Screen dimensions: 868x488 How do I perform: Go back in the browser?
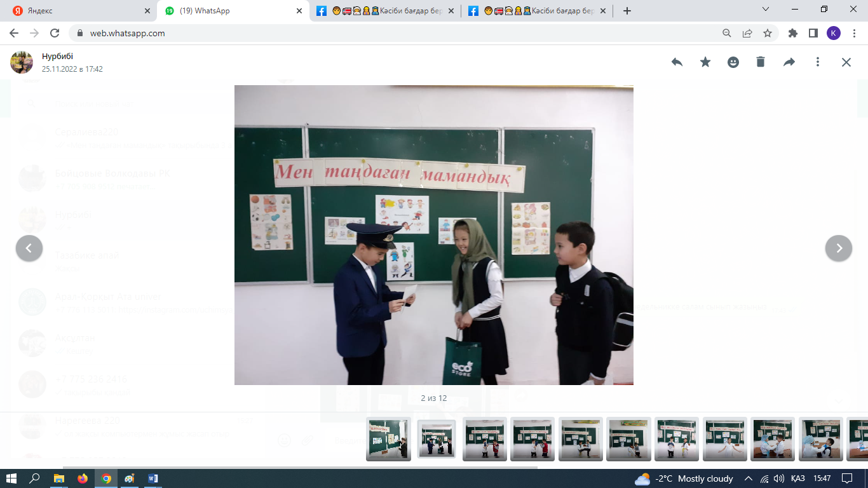[x=14, y=33]
